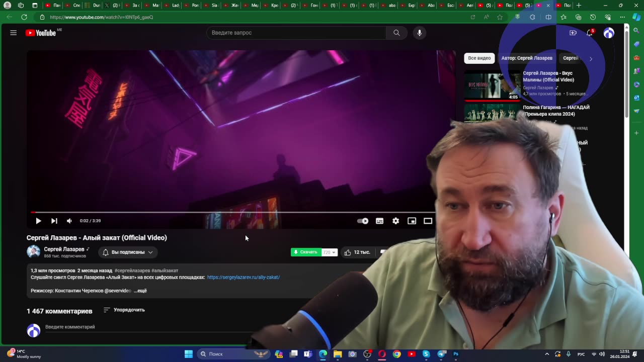644x362 pixels.
Task: Mute the video player volume
Action: click(69, 221)
